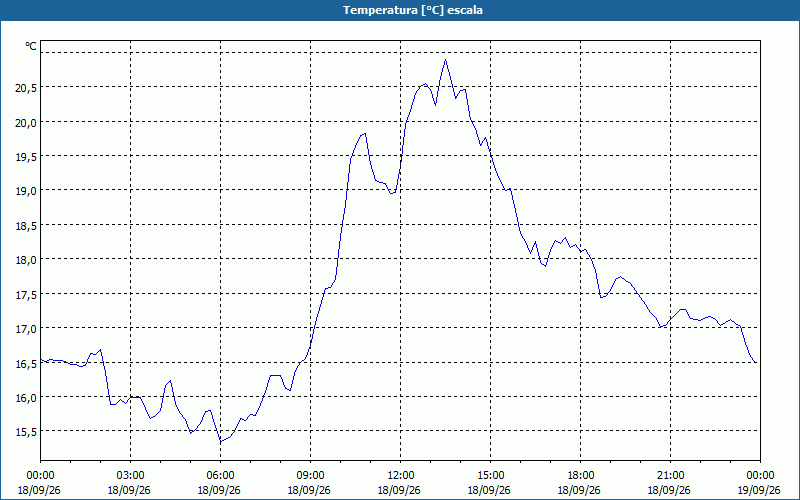Click the curve's lowest point near 06:00
This screenshot has width=800, height=500.
click(221, 441)
